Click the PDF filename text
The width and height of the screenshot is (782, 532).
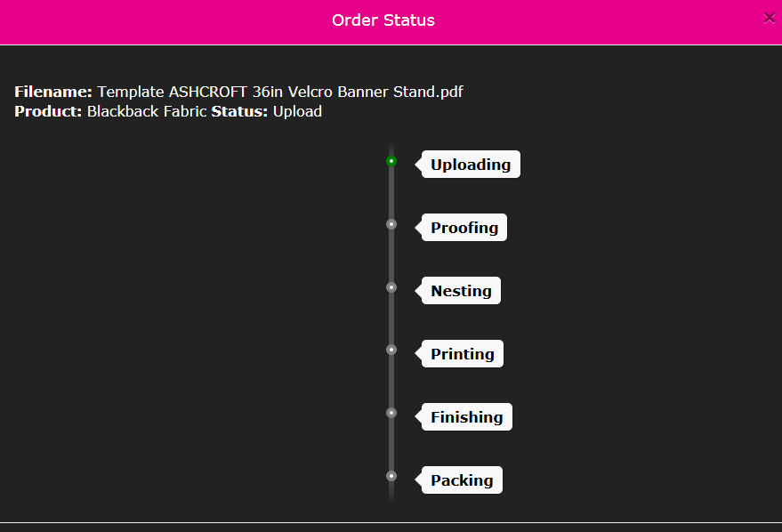(x=280, y=92)
